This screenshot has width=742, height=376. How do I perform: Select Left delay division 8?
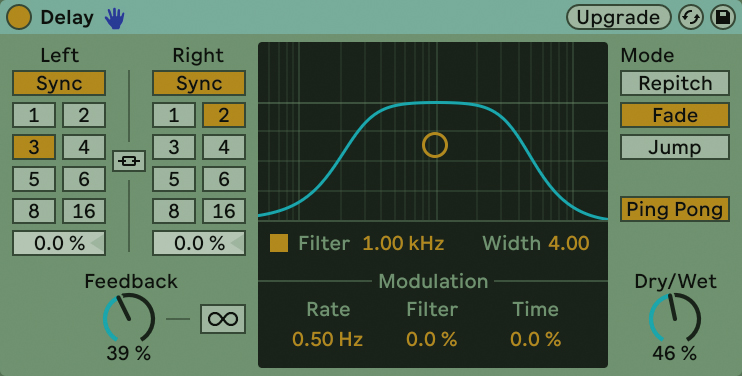coord(34,211)
